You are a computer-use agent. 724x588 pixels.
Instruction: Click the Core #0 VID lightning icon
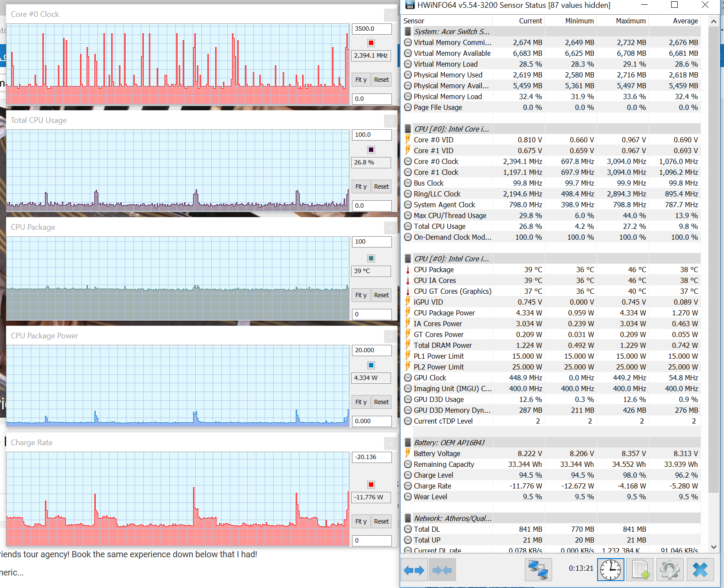(x=408, y=139)
